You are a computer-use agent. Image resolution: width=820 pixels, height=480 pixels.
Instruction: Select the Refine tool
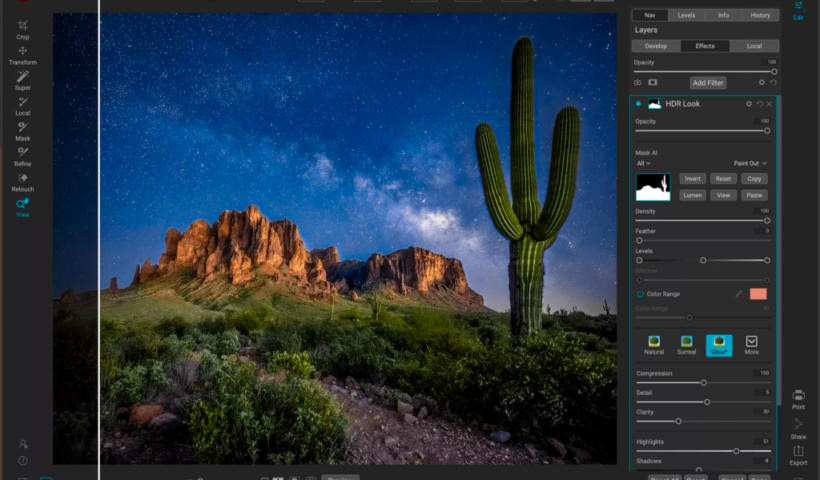point(22,154)
